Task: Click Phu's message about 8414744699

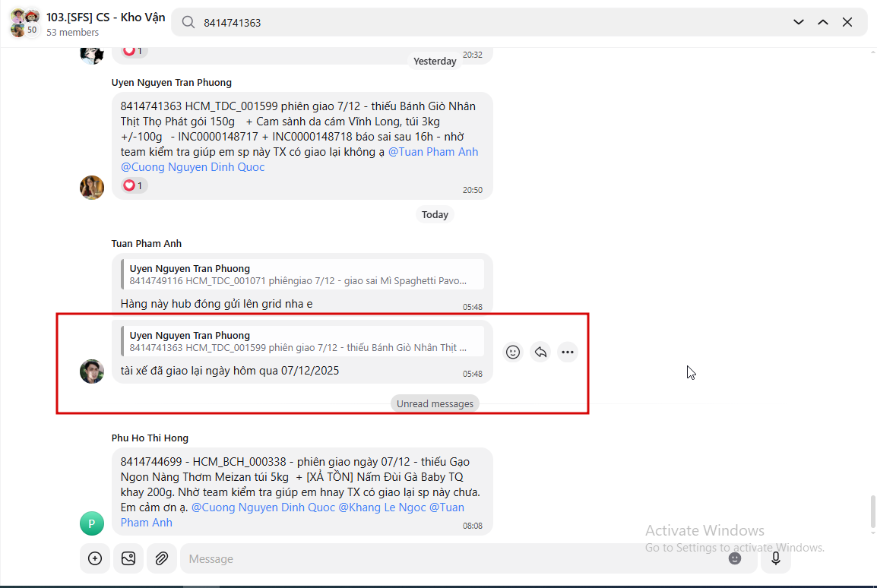Action: [x=302, y=492]
